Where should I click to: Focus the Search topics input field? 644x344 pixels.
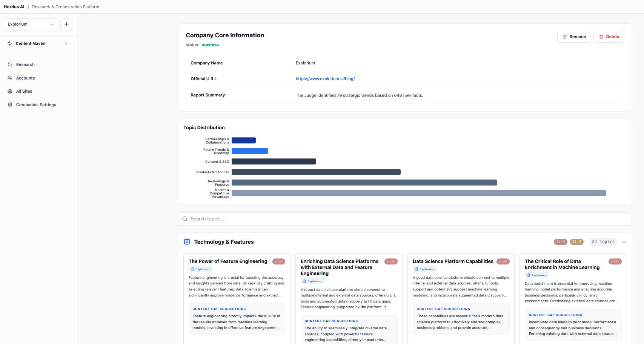pos(405,219)
